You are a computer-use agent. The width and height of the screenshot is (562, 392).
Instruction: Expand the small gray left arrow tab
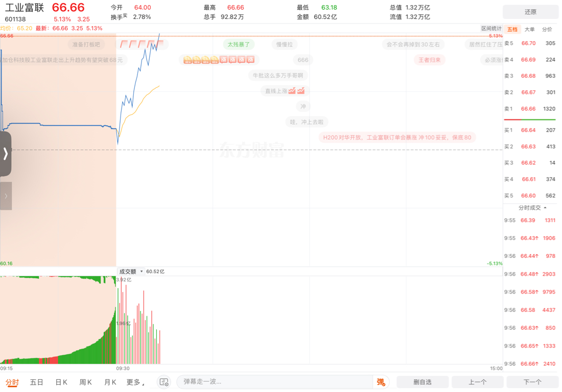click(6, 196)
